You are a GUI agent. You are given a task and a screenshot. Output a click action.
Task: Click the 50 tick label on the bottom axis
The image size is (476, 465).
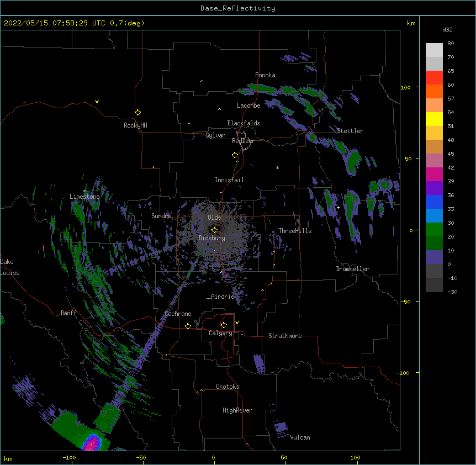(x=284, y=457)
